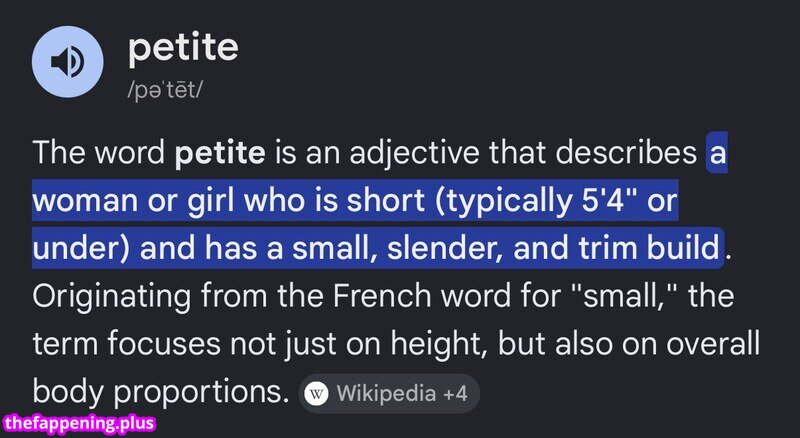Click the highlighted words 'trim build'
The height and width of the screenshot is (438, 800).
click(648, 248)
